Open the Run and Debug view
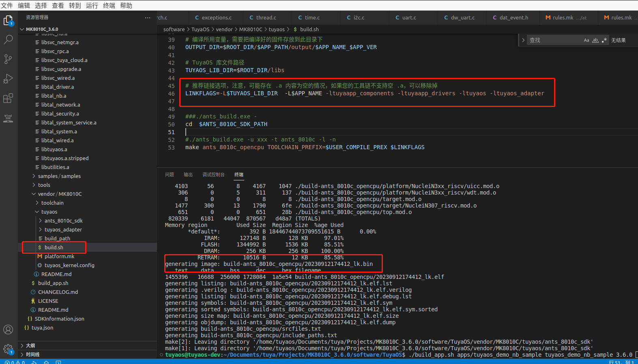The height and width of the screenshot is (364, 638). (8, 79)
